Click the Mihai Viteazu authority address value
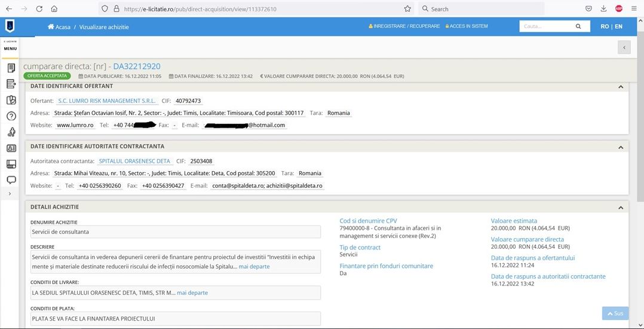 pyautogui.click(x=165, y=173)
